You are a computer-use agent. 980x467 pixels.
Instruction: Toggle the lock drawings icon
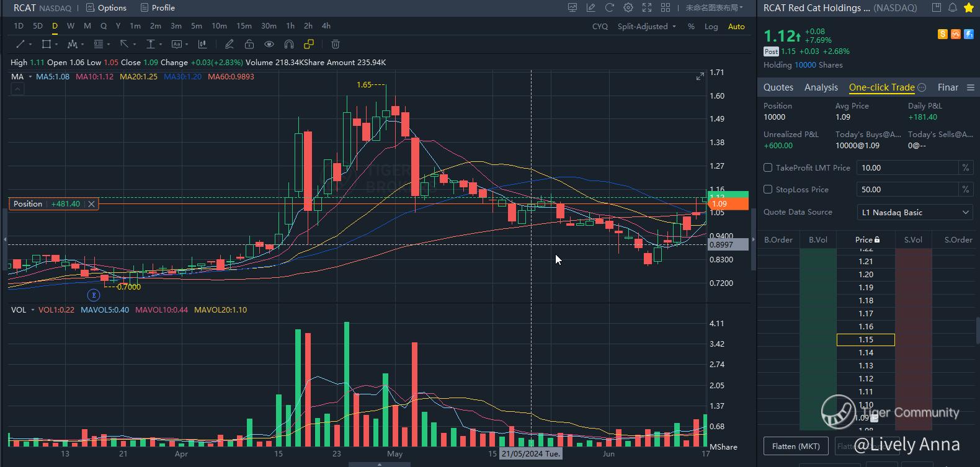pyautogui.click(x=249, y=44)
